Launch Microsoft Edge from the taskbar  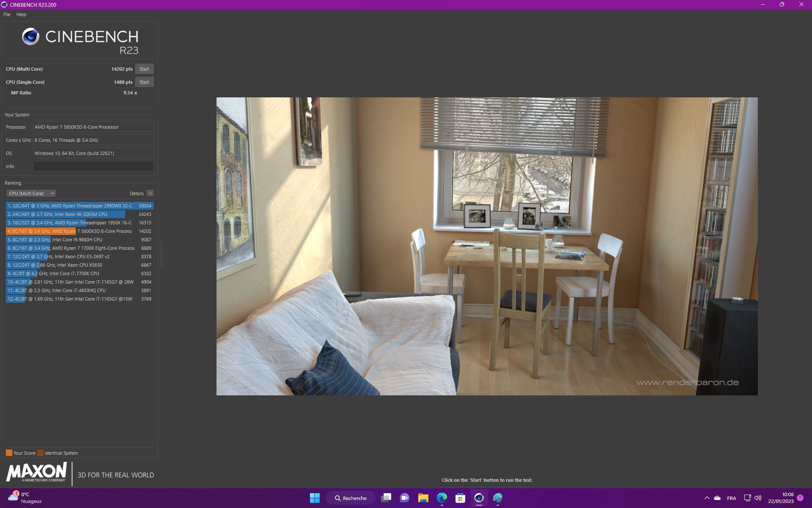442,498
